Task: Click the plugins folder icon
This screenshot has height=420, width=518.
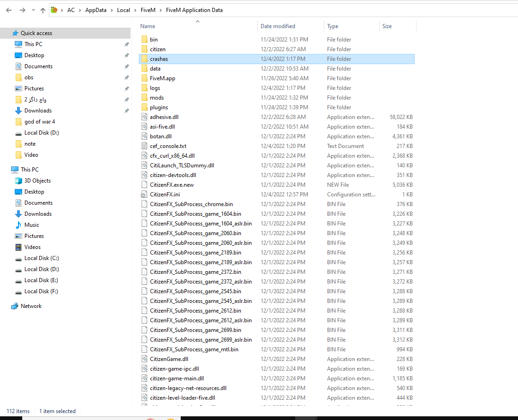Action: click(x=144, y=107)
